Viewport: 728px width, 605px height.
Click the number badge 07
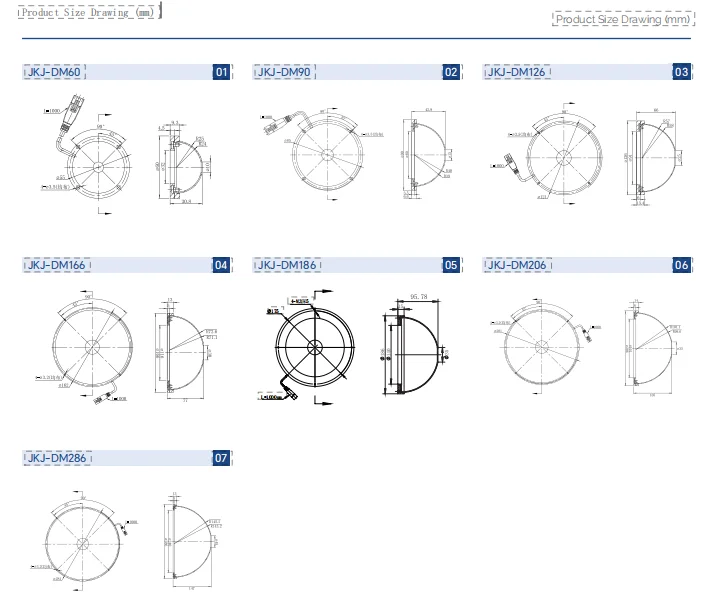click(221, 458)
